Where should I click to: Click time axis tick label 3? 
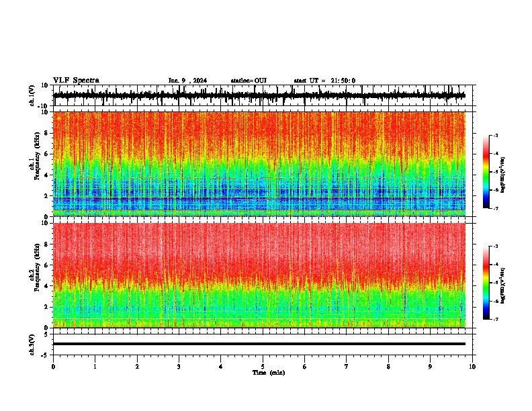[179, 367]
